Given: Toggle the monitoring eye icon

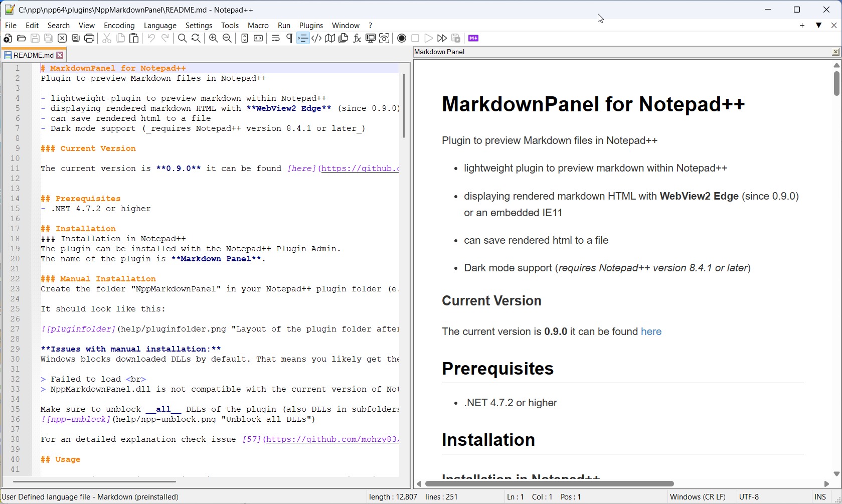Looking at the screenshot, I should tap(384, 38).
